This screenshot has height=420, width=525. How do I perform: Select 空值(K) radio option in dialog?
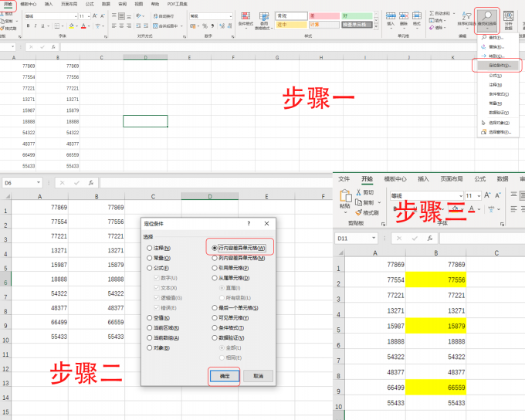tap(158, 318)
